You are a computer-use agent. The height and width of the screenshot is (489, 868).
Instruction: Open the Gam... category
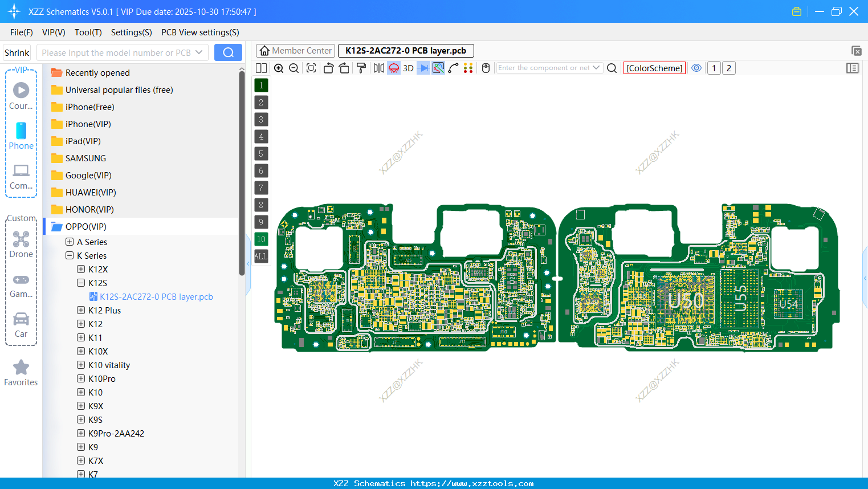coord(21,286)
